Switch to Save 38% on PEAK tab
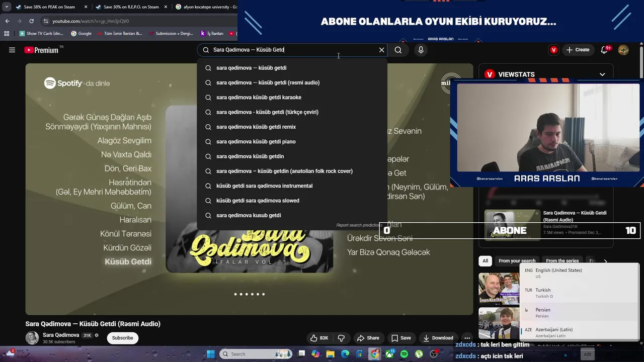This screenshot has width=644, height=362. [49, 7]
